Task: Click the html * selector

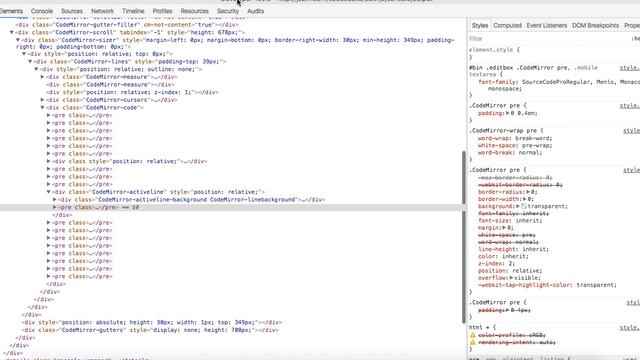Action: point(479,327)
